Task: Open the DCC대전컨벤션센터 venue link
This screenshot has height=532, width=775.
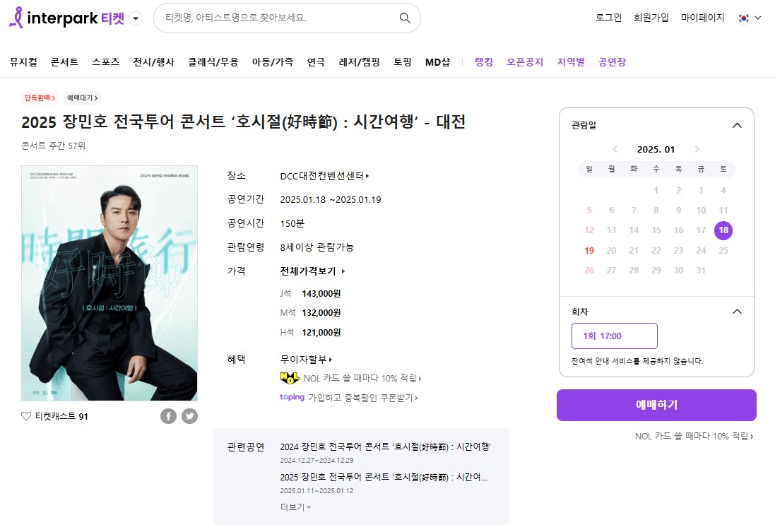Action: (325, 176)
